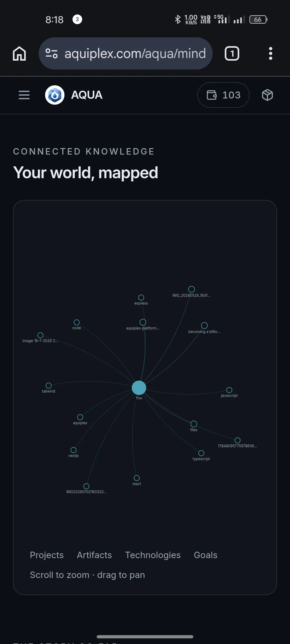
Task: Open the hamburger navigation menu
Action: point(24,95)
